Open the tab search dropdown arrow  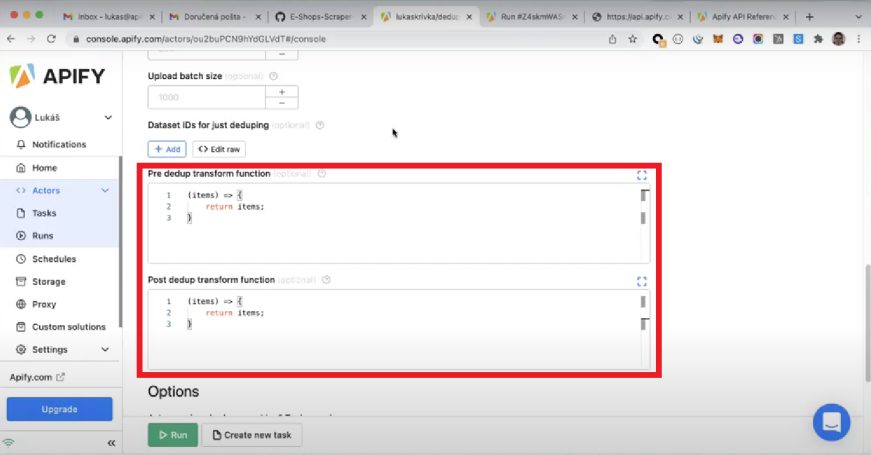click(x=859, y=17)
